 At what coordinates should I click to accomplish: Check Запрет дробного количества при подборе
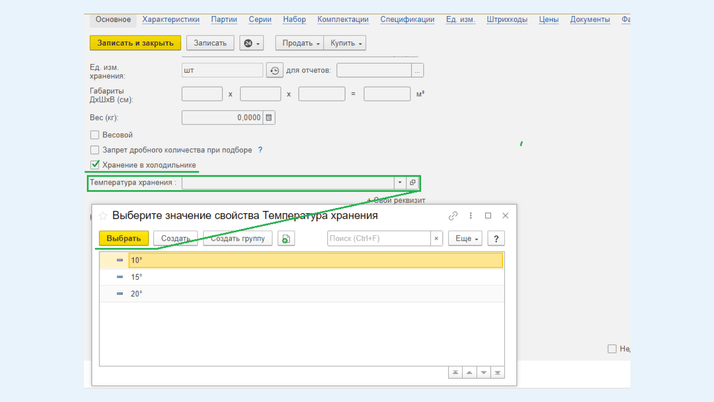[95, 150]
